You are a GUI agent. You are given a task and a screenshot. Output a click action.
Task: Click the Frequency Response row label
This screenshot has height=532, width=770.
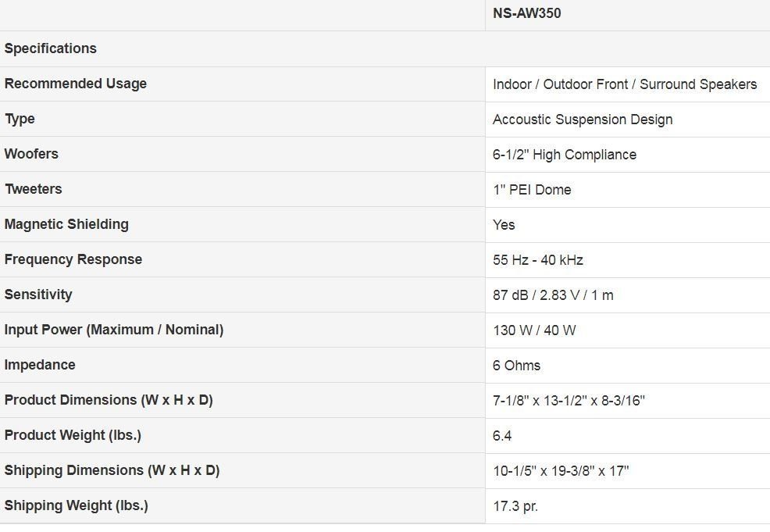[x=73, y=259]
